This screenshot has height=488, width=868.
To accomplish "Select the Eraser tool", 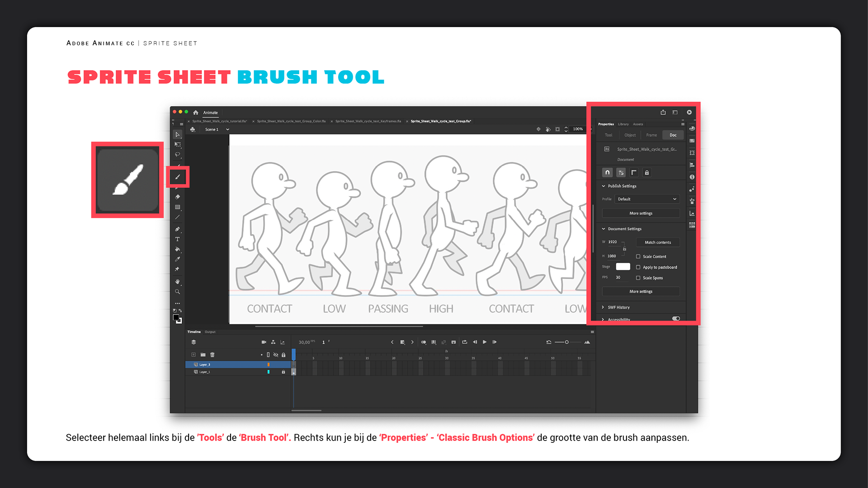I will click(x=177, y=197).
